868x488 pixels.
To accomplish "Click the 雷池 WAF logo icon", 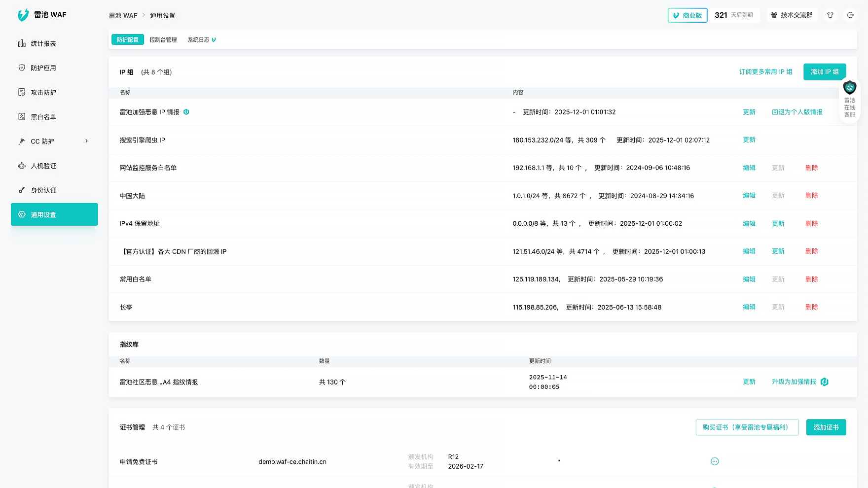I will coord(23,15).
